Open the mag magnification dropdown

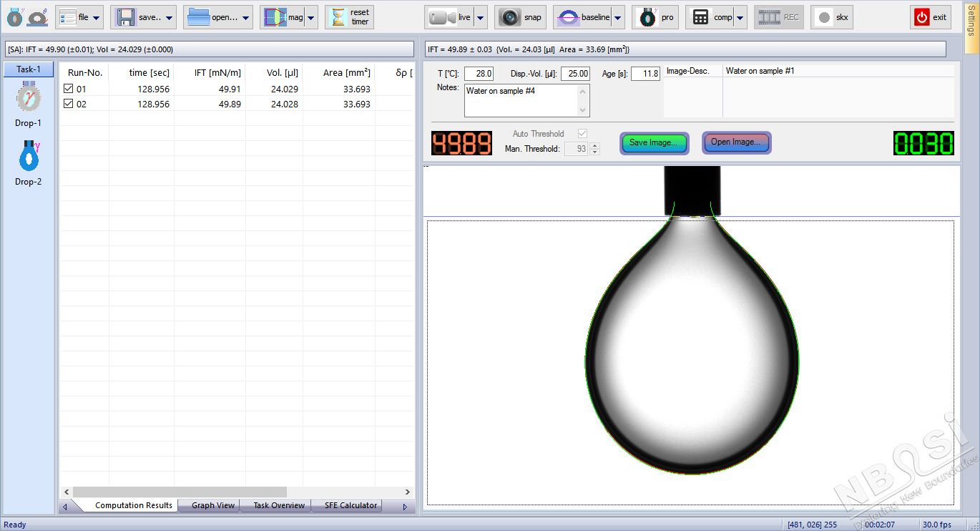point(310,16)
